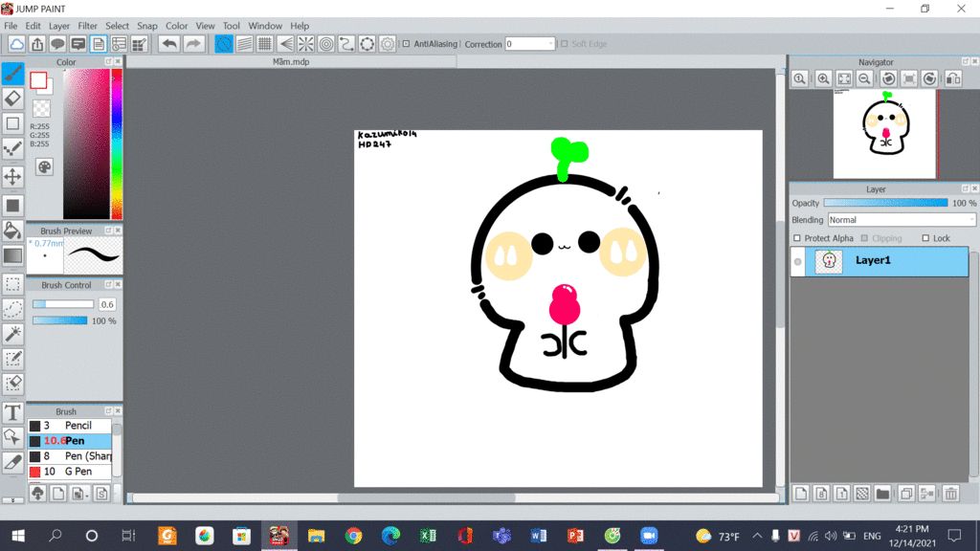The width and height of the screenshot is (980, 551).
Task: Add a new 8-bit layer
Action: click(x=822, y=494)
